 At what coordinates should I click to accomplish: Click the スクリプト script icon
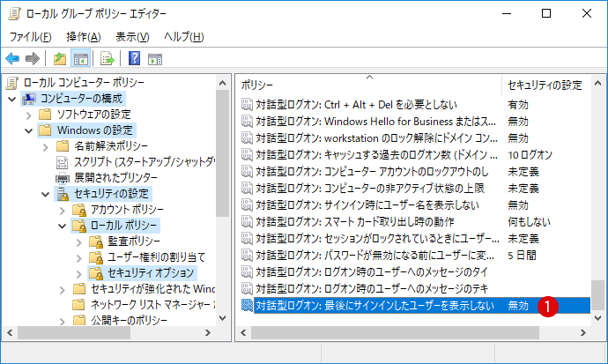[x=62, y=162]
